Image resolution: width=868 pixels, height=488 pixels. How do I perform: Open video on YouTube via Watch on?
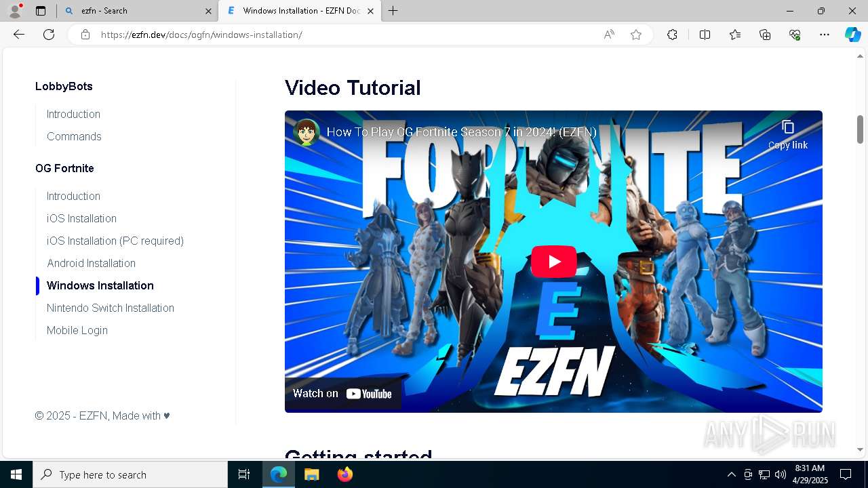pyautogui.click(x=342, y=393)
